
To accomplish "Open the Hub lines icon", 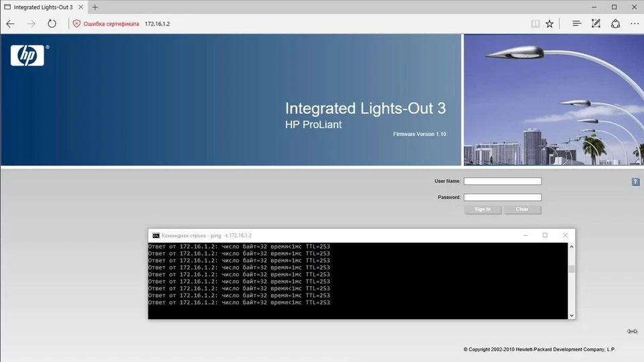I will pos(577,24).
